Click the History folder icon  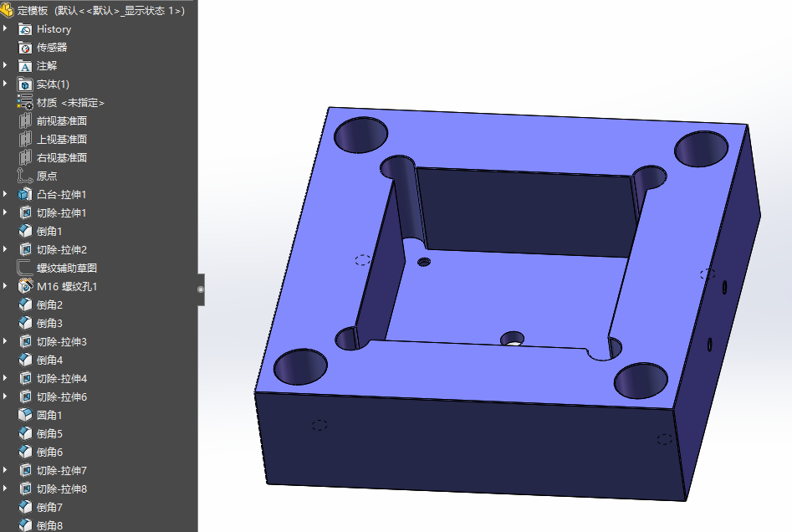tap(25, 29)
